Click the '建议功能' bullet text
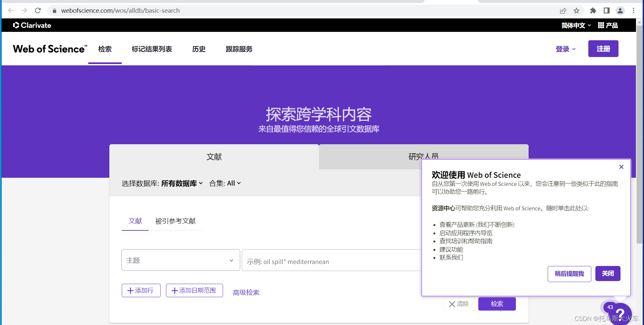The width and height of the screenshot is (644, 325). [x=451, y=250]
